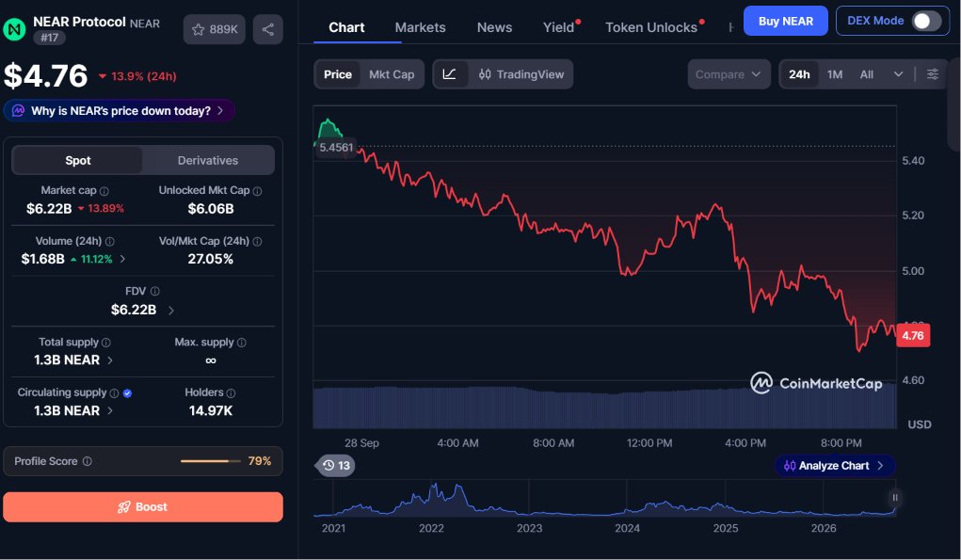This screenshot has height=560, width=961.
Task: Expand FDV details arrow
Action: (171, 311)
